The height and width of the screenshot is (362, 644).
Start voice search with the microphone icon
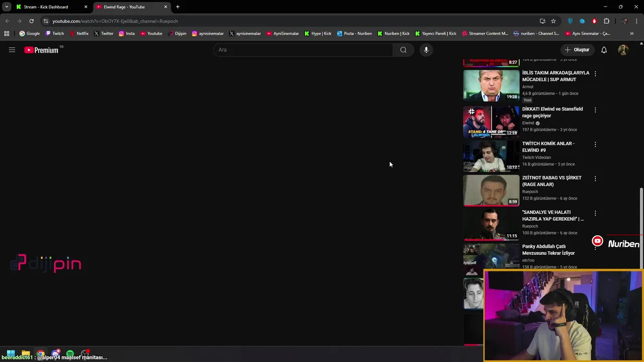click(426, 50)
